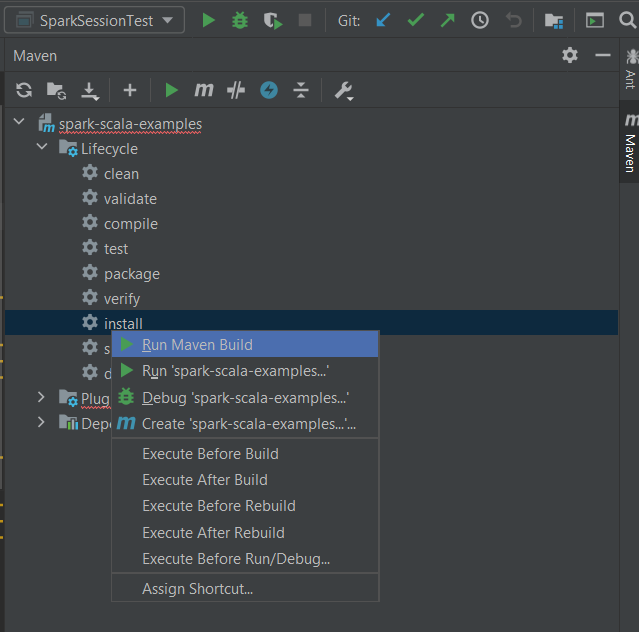
Task: Download sources and documentation icon
Action: point(90,91)
